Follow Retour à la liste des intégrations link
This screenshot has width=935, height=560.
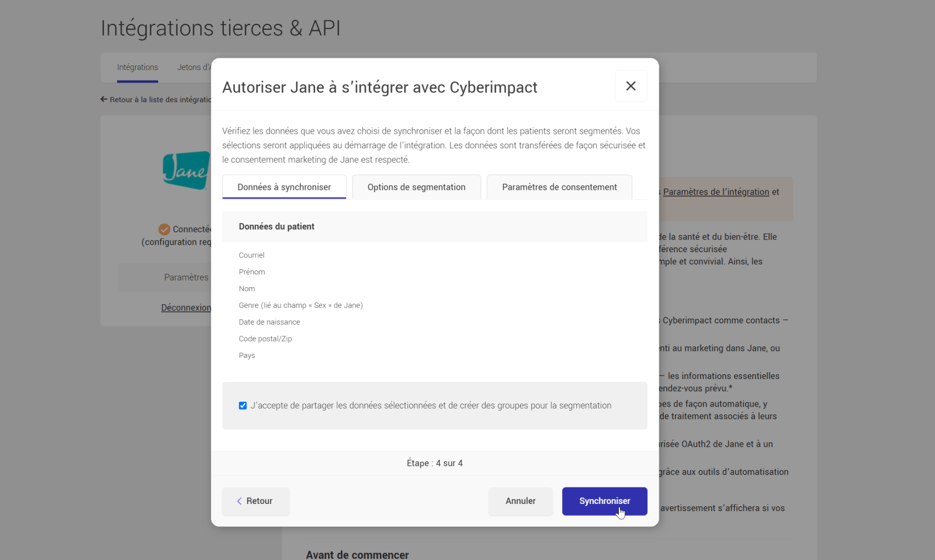click(156, 100)
